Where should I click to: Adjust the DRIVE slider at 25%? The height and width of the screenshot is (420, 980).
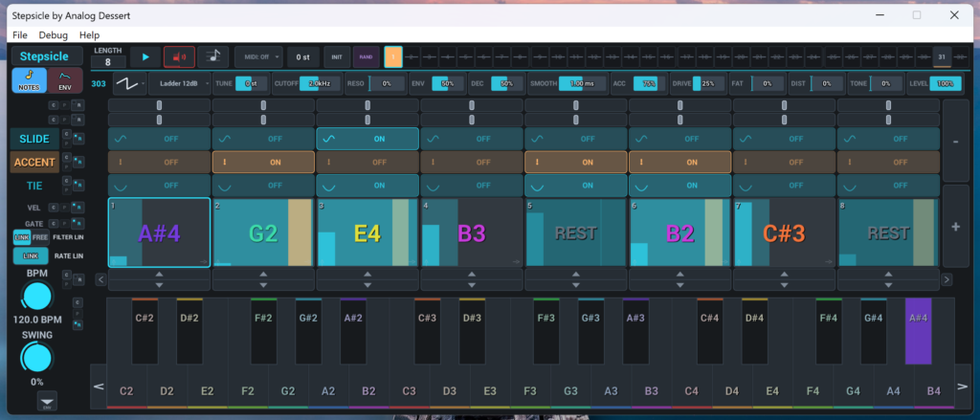tap(709, 83)
